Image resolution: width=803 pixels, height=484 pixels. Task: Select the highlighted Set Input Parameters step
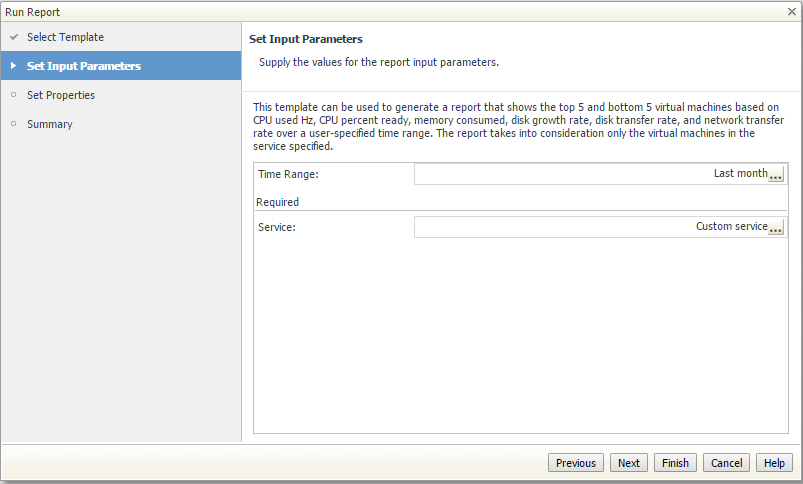121,66
